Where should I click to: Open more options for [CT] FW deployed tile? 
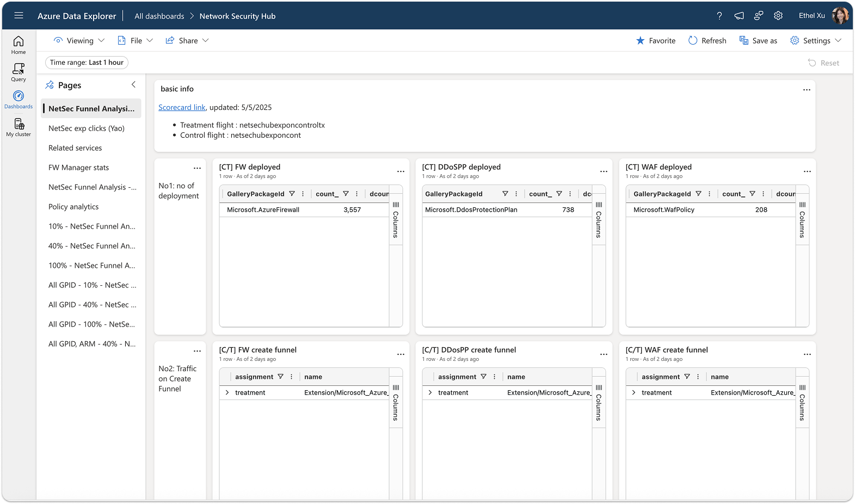coord(401,171)
